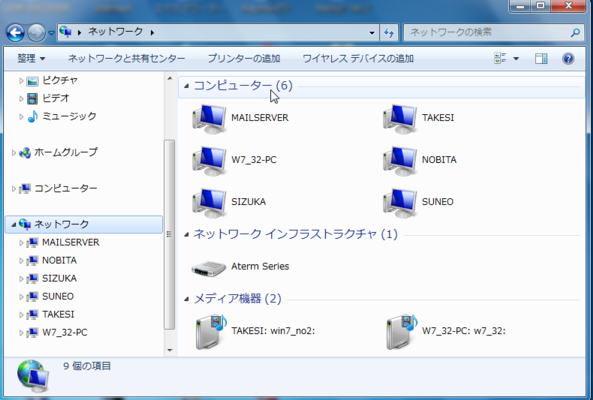Open ネットワークと共有センター

126,59
